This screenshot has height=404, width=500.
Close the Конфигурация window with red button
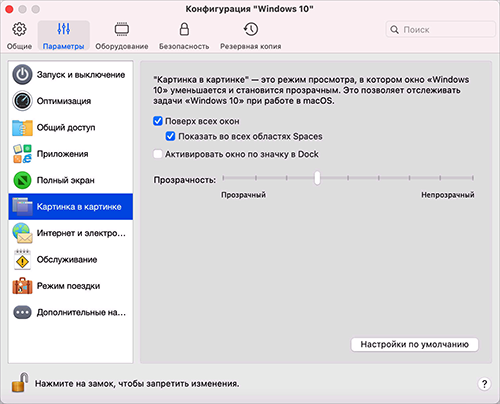click(x=9, y=9)
